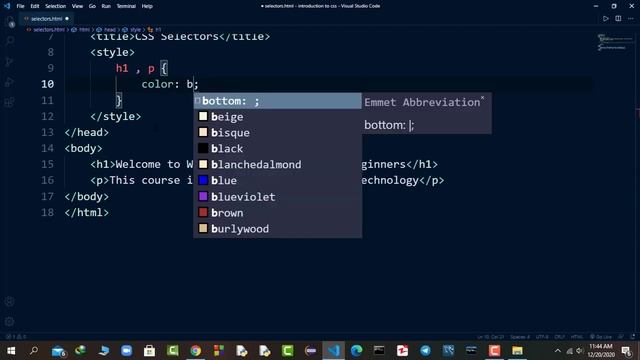Screen dimensions: 640x360
Task: Choose black from the suggestion list
Action: 278,149
